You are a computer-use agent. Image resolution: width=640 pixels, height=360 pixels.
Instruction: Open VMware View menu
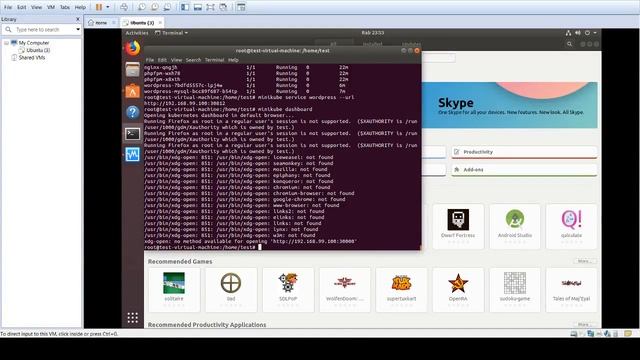point(36,7)
